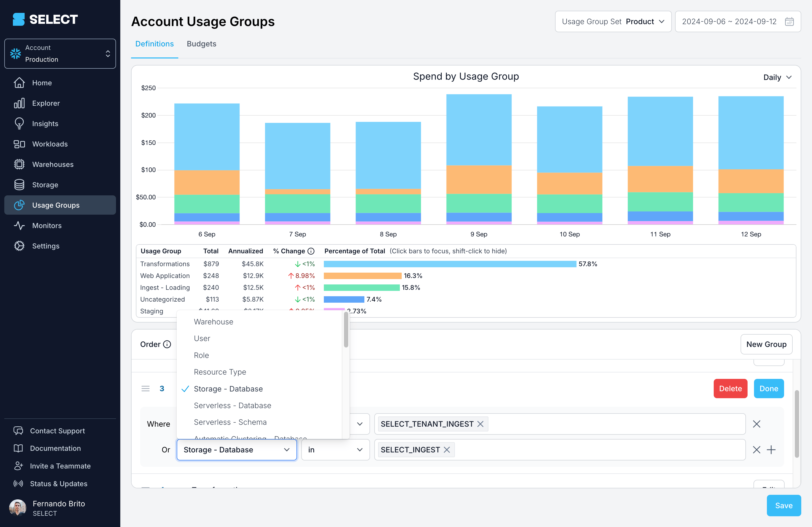The image size is (812, 527).
Task: Click the % Change info icon
Action: [311, 251]
